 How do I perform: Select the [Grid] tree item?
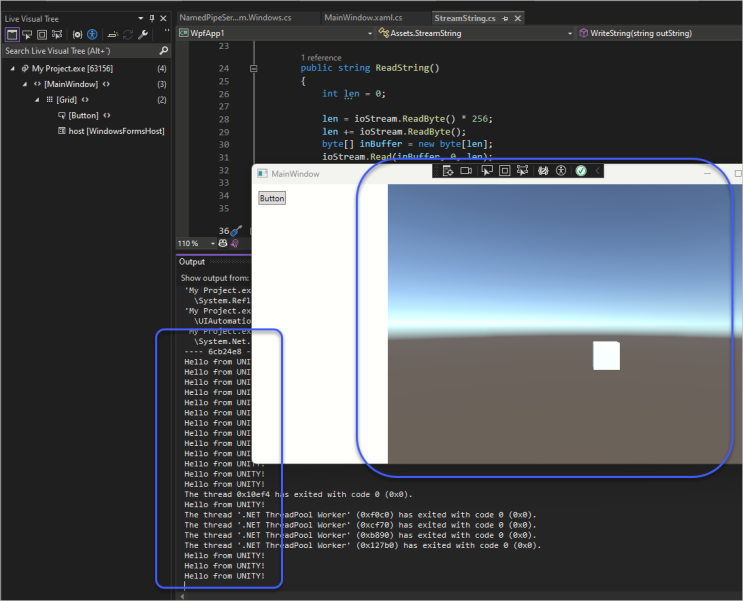click(66, 100)
